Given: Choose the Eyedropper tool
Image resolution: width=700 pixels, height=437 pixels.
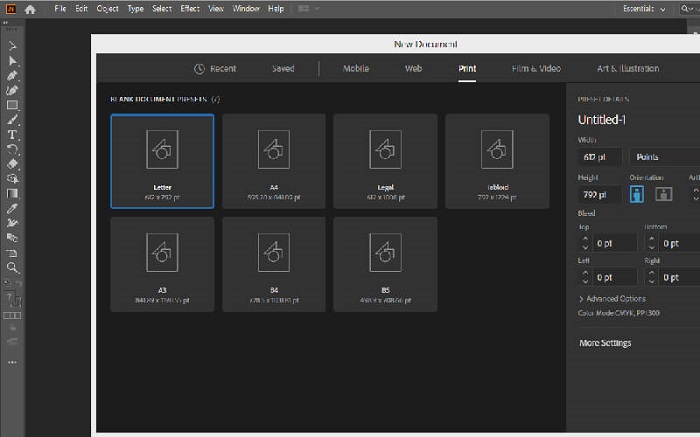Looking at the screenshot, I should (x=12, y=209).
